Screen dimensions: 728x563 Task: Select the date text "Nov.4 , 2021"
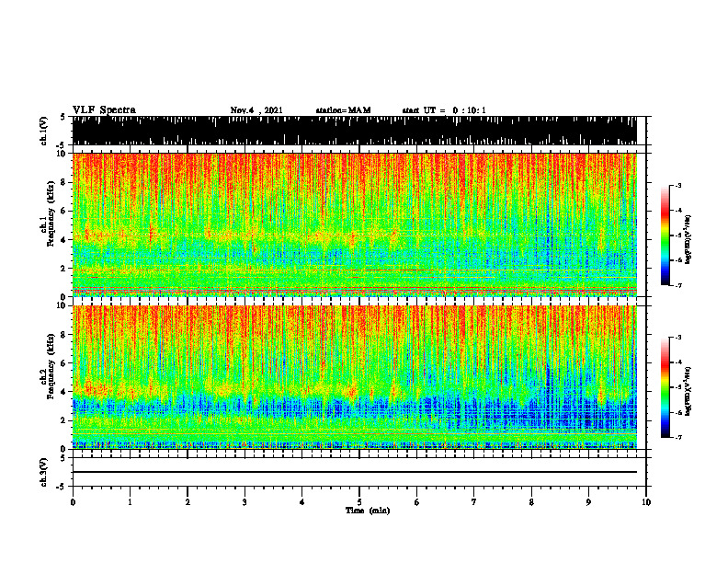[x=256, y=110]
